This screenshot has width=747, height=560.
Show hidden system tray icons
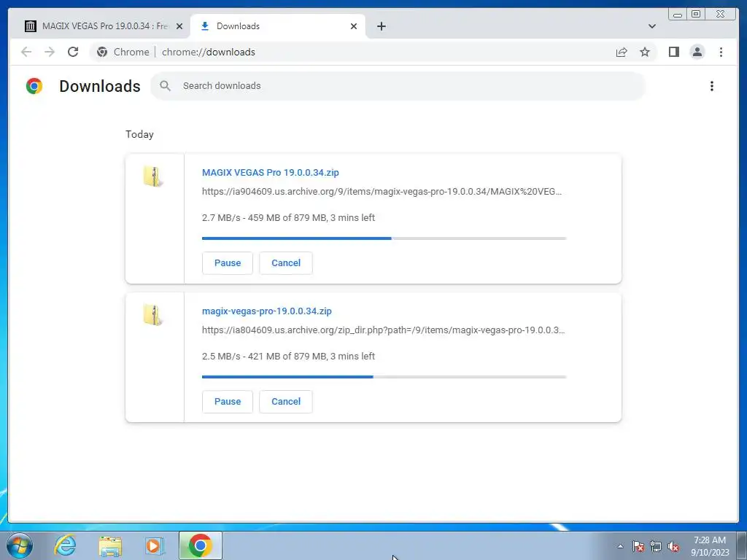620,546
